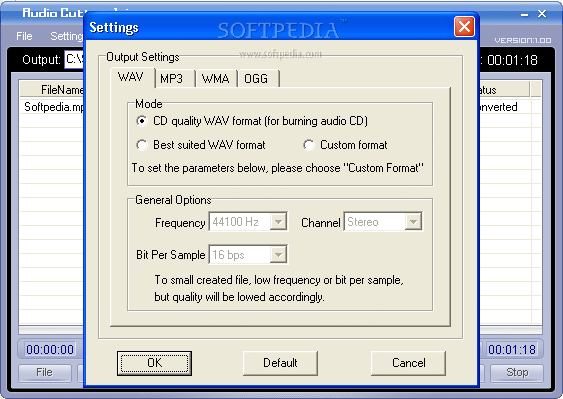
Task: Select the Softpedia.mp file row in main window
Action: pos(54,107)
